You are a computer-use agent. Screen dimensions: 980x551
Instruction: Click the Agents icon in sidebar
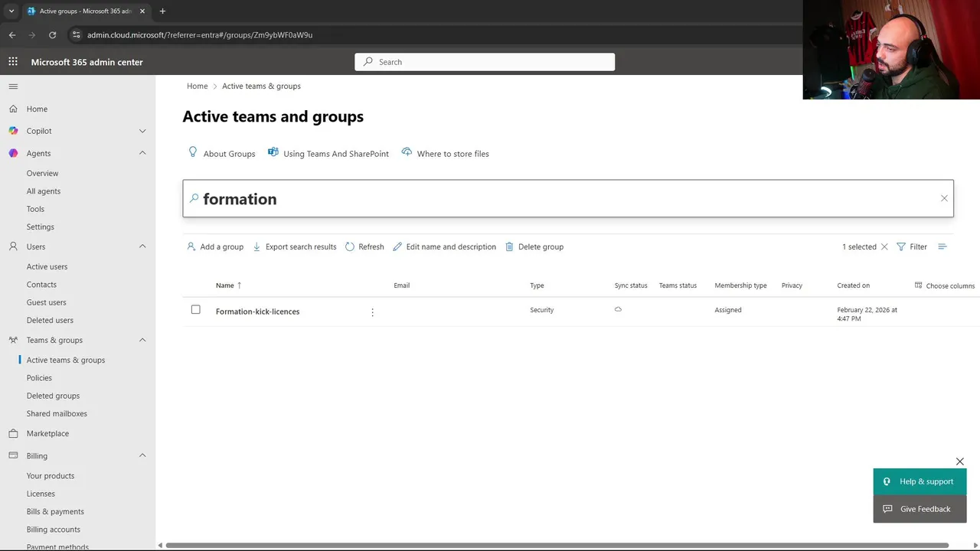pos(13,153)
